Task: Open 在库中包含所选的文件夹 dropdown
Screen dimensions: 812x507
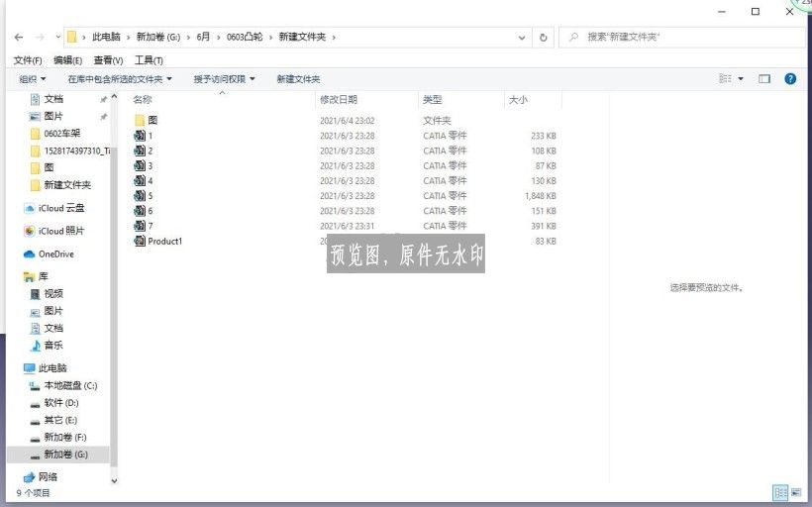Action: pyautogui.click(x=120, y=79)
